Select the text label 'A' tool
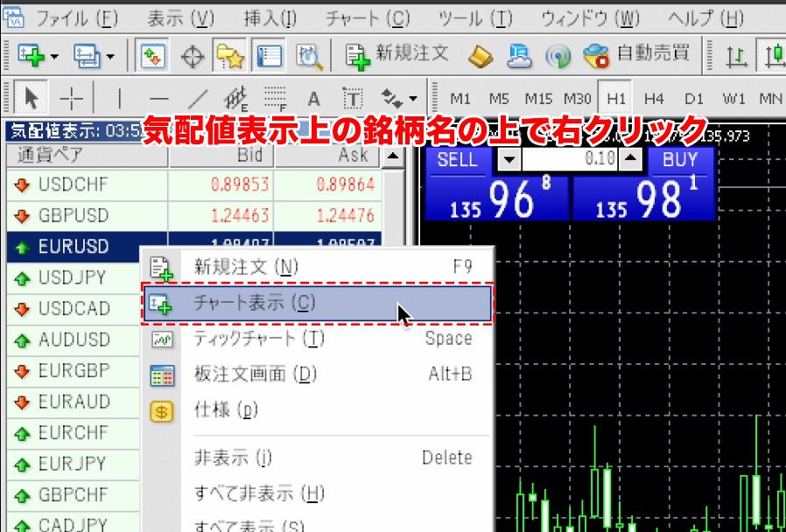 (x=313, y=98)
